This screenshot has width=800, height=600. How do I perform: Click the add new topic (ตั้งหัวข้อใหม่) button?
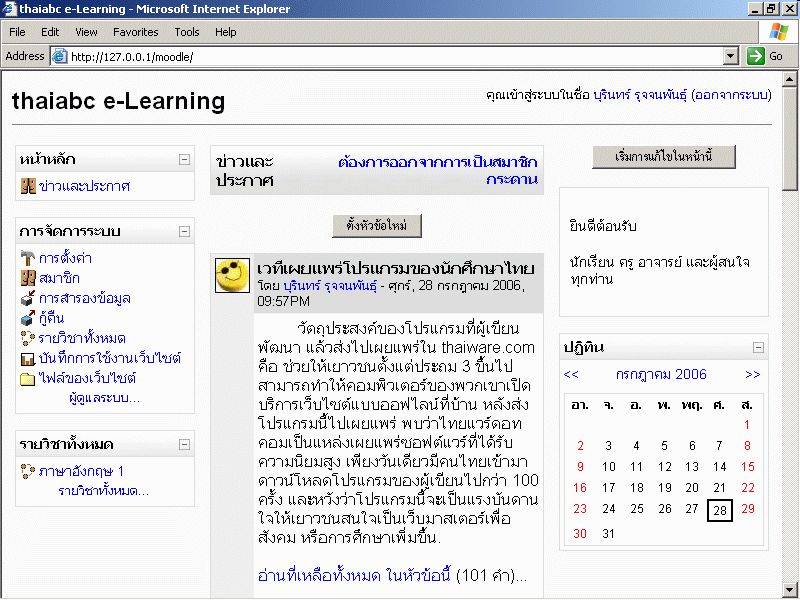pyautogui.click(x=377, y=226)
